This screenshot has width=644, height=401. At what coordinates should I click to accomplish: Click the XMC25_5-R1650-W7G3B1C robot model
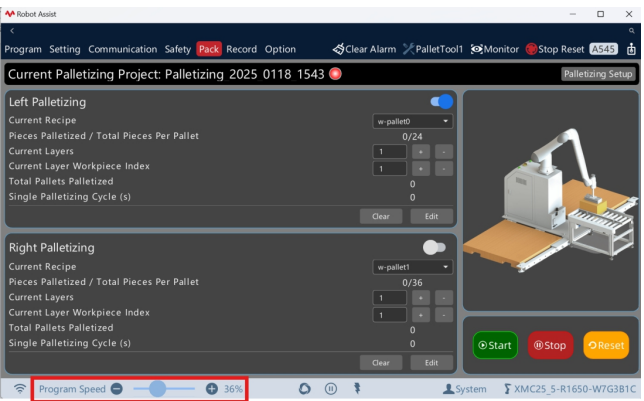(570, 389)
